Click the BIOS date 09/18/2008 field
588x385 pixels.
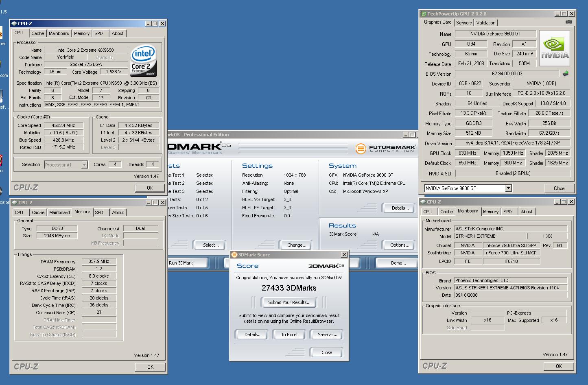(510, 295)
